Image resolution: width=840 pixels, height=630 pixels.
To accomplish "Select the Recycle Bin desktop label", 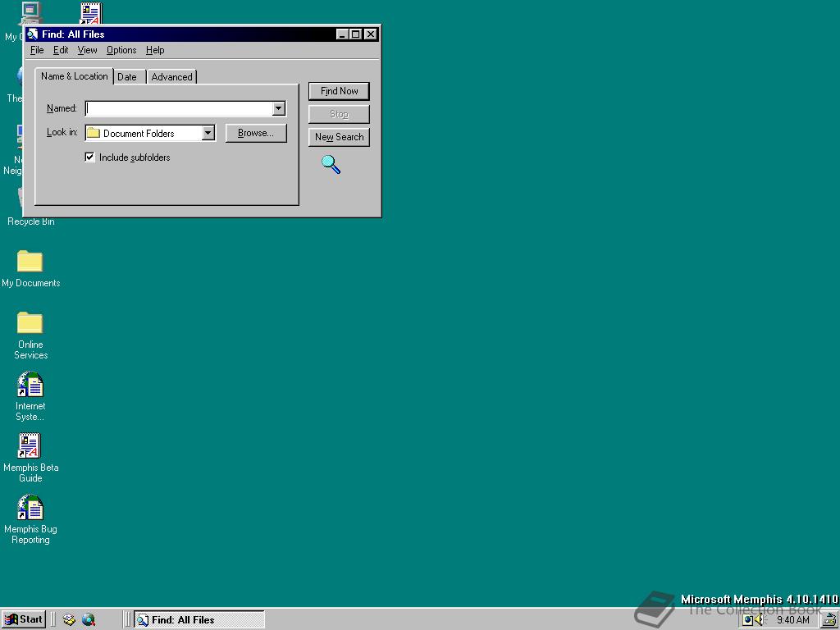I will tap(31, 221).
